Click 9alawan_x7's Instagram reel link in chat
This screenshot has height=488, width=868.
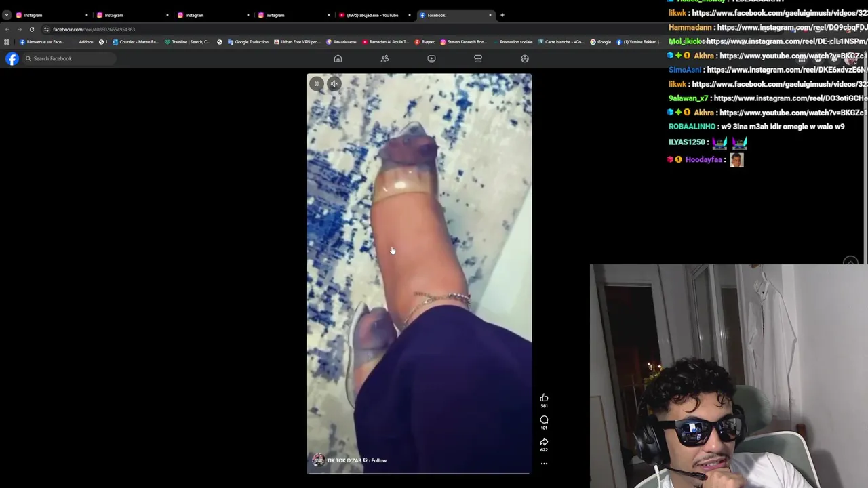pos(791,98)
